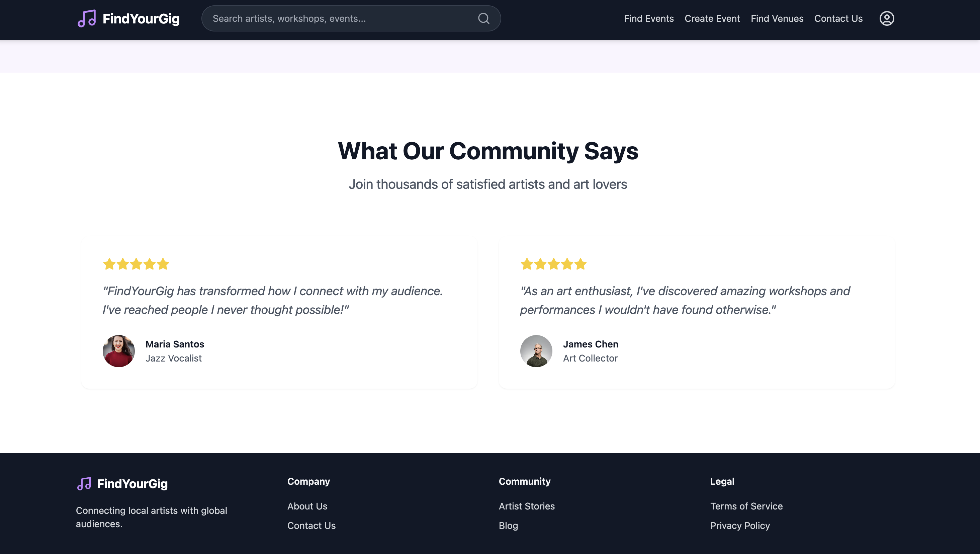
Task: Click the music note logo in header
Action: click(x=87, y=18)
